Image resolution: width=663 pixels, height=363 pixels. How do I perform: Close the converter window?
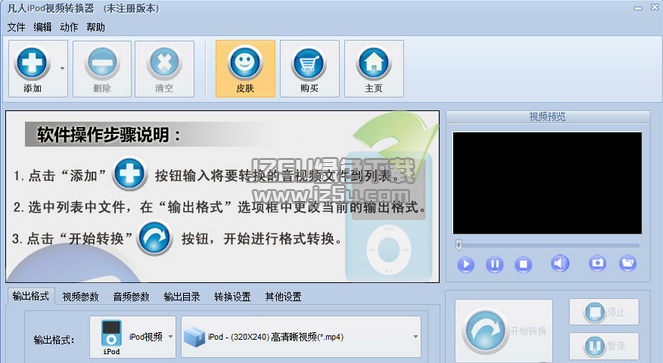(655, 7)
